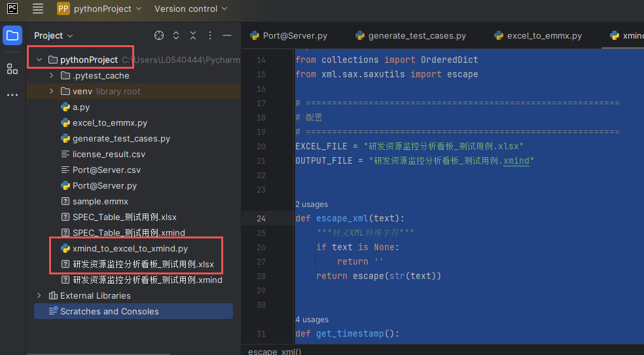Viewport: 644px width, 355px height.
Task: Open the Project view selector dropdown
Action: [x=54, y=36]
